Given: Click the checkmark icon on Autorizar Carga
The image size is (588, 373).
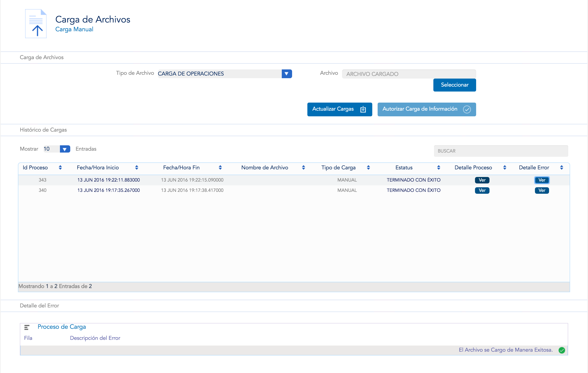Looking at the screenshot, I should [x=467, y=109].
